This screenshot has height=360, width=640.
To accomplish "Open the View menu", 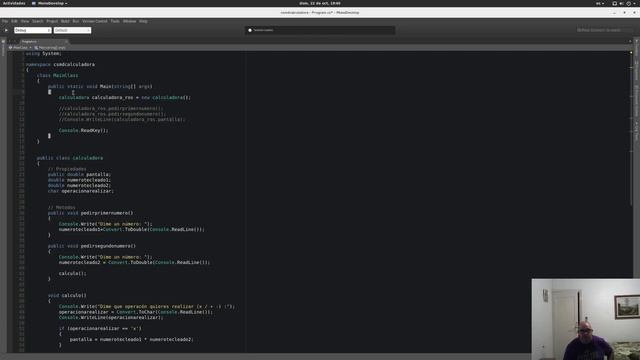I will [25, 21].
